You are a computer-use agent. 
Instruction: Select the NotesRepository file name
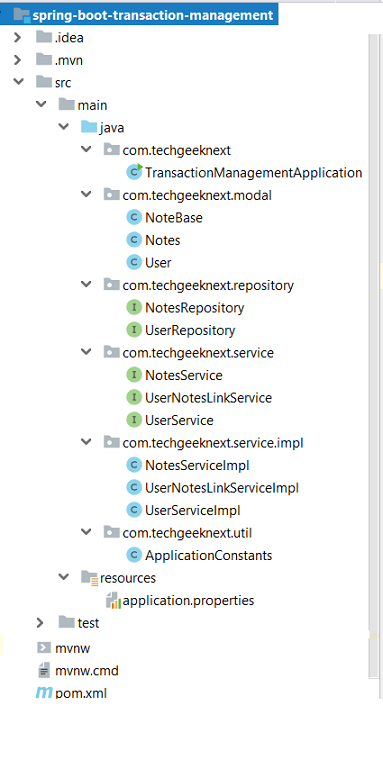195,308
